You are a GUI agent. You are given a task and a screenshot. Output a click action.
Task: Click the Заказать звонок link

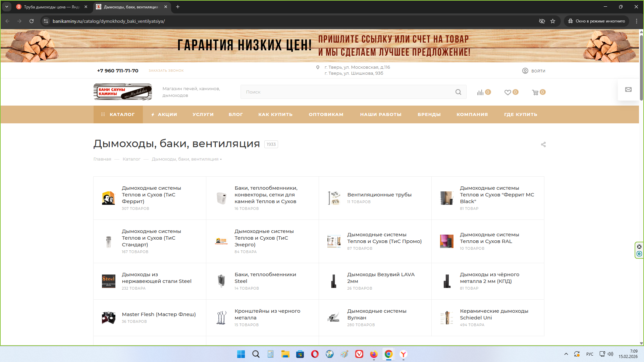point(166,71)
